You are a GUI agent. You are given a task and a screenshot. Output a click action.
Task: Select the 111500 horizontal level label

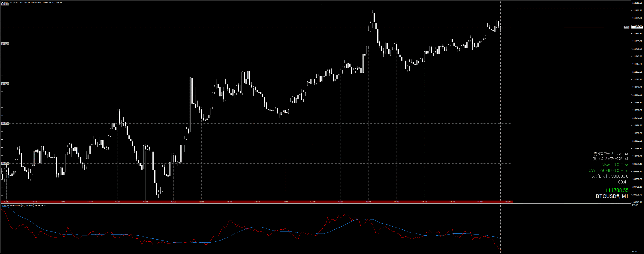(5, 44)
